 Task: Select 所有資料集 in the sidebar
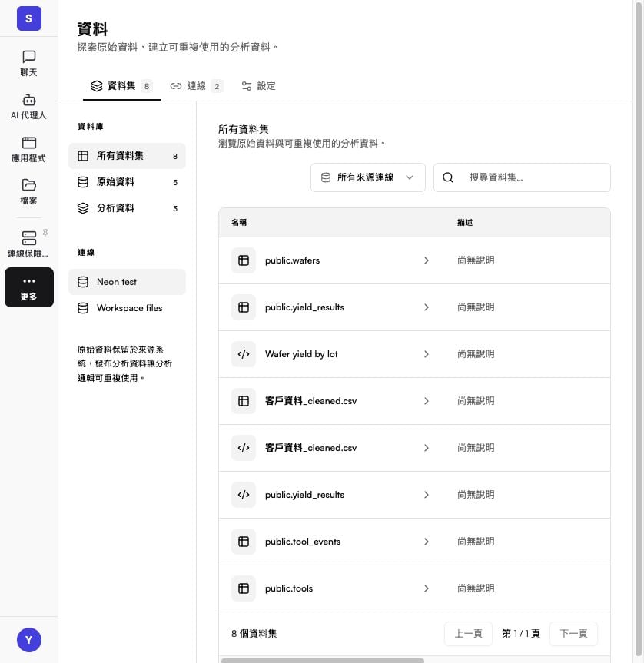click(x=127, y=156)
